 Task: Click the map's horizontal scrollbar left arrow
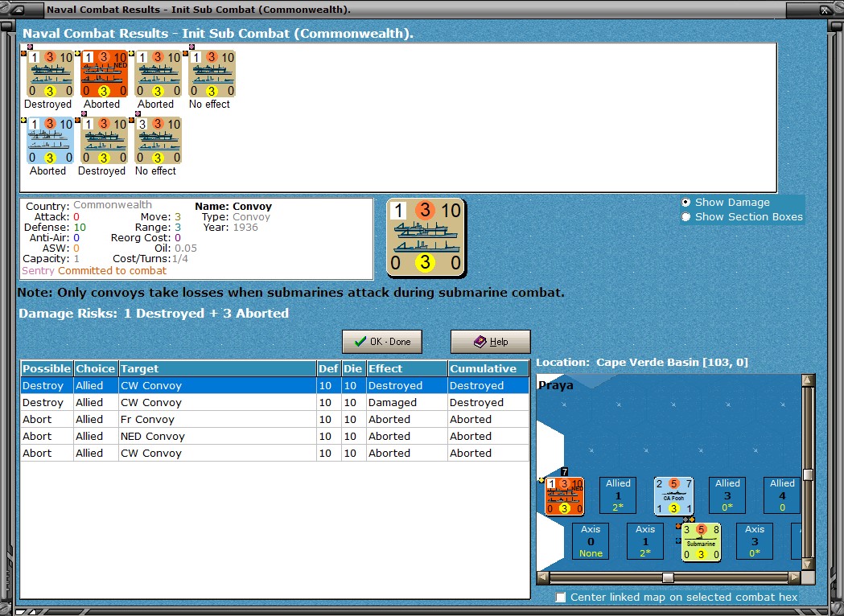[x=544, y=578]
